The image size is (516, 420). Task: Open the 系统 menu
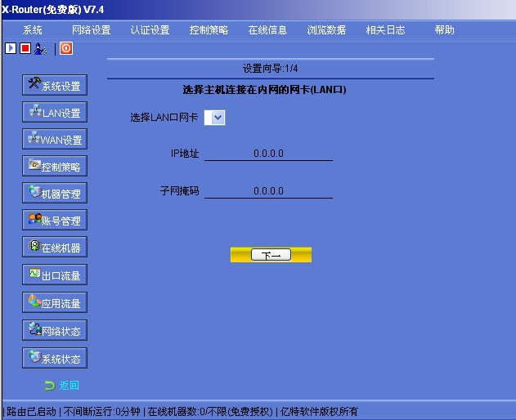tap(32, 30)
